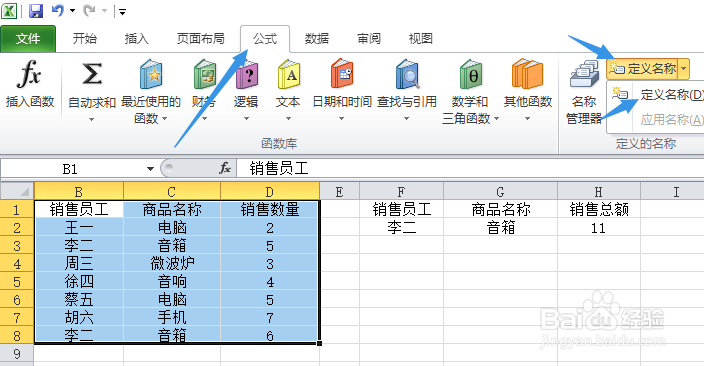Switch to the Formulas (公式) tab

tap(265, 39)
